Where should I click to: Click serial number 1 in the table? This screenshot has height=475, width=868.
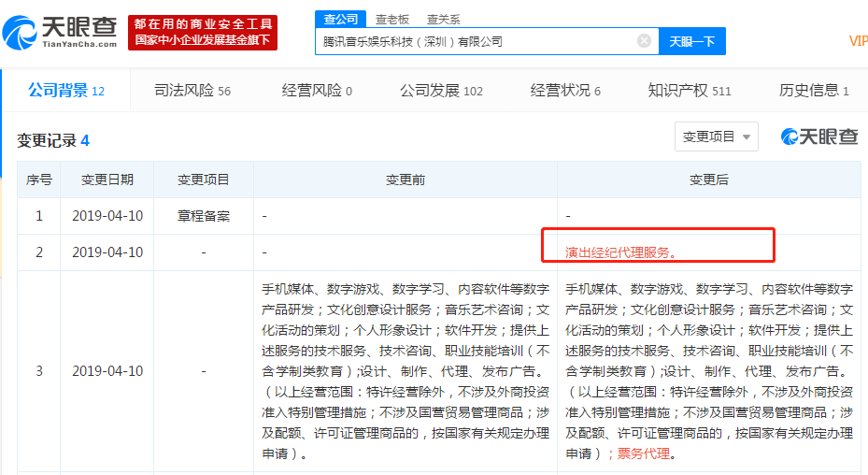point(38,216)
